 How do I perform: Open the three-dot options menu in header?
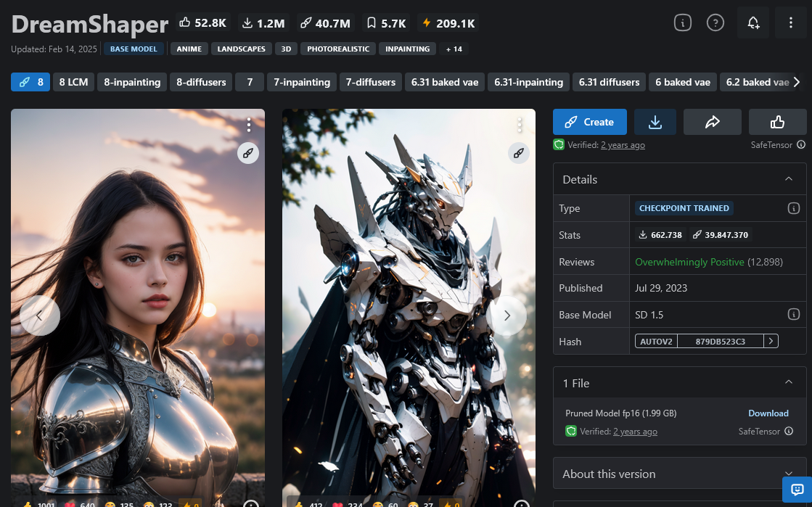[x=790, y=23]
